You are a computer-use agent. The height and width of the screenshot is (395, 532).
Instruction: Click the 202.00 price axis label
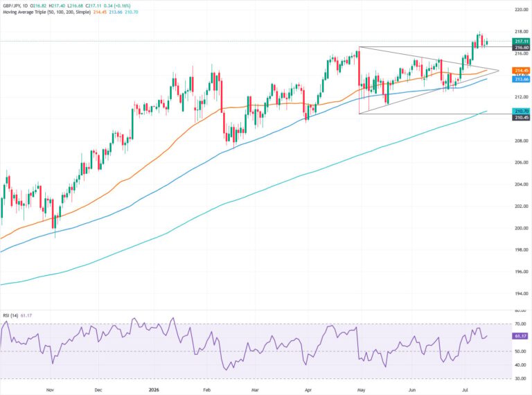click(x=522, y=206)
